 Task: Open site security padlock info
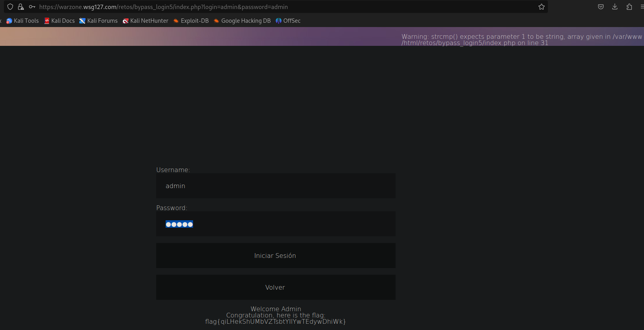[21, 7]
